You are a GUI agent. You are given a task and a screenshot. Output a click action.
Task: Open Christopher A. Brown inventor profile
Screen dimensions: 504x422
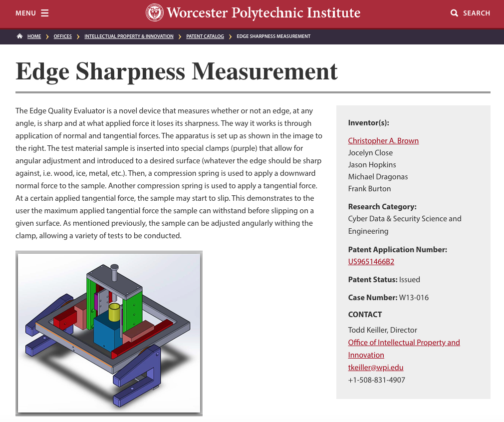(x=383, y=141)
